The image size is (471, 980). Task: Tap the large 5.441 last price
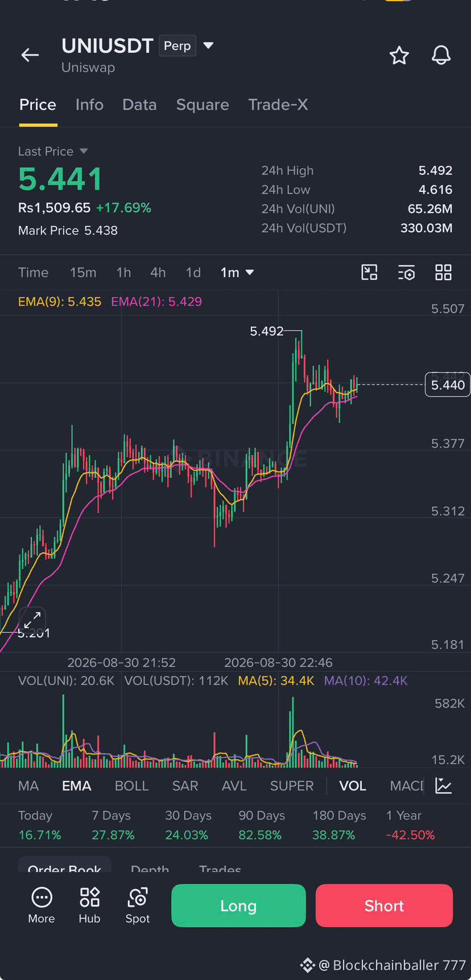tap(60, 179)
